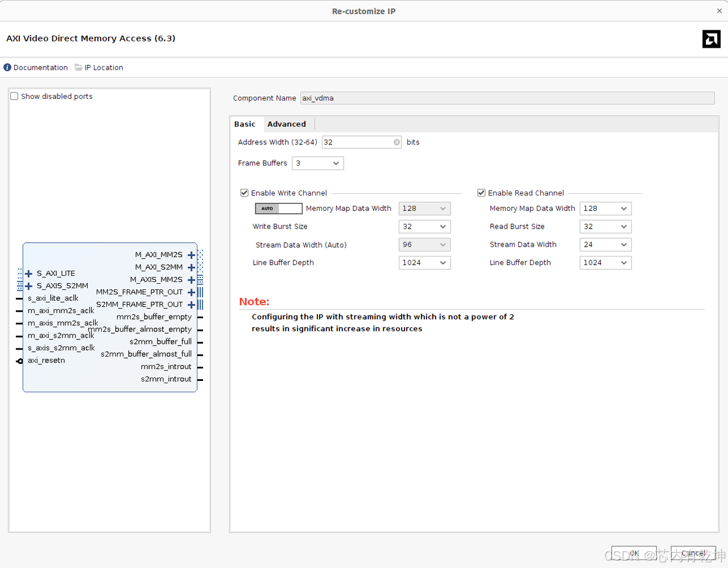
Task: Open read channel Stream Data Width dropdown
Action: pyautogui.click(x=605, y=244)
